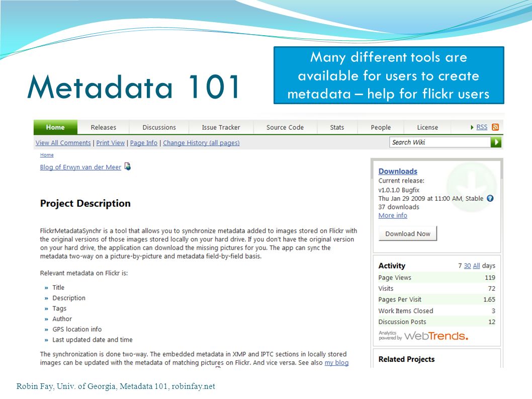Click the Print View link

pos(111,143)
